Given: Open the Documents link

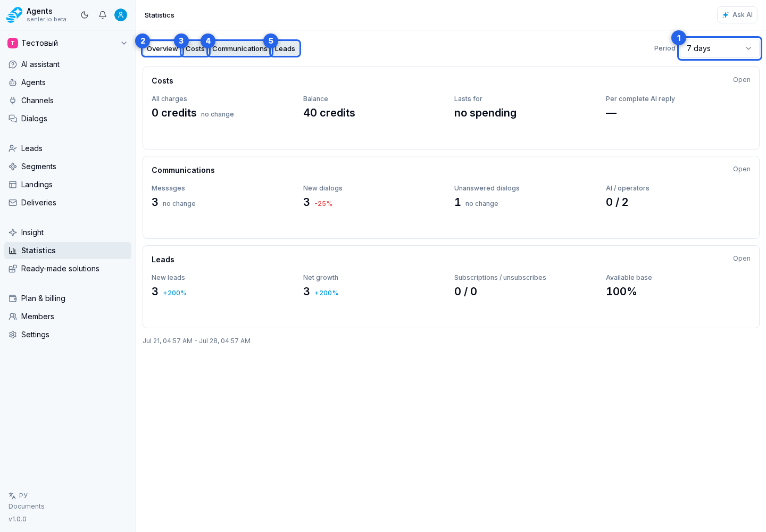Looking at the screenshot, I should pyautogui.click(x=27, y=506).
